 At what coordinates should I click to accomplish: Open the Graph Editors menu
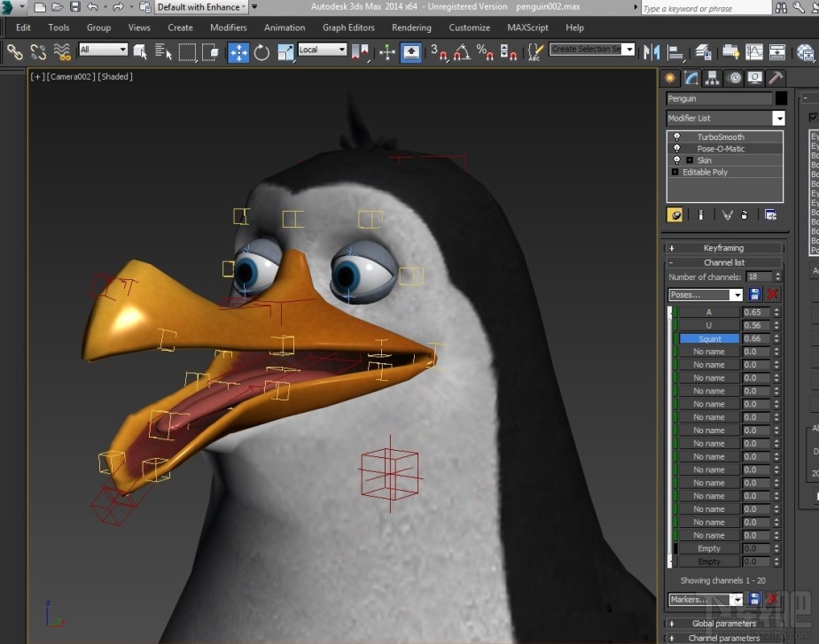click(348, 27)
